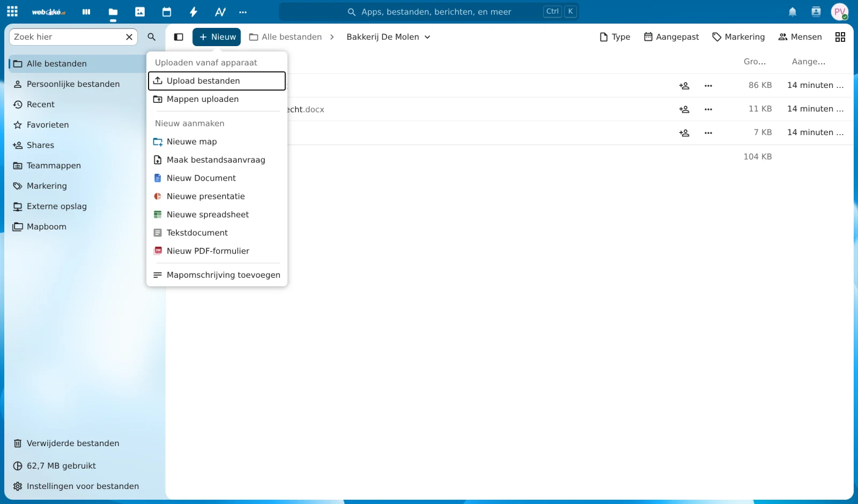The width and height of the screenshot is (858, 504).
Task: Show more apps via top bar ellipsis
Action: (243, 12)
